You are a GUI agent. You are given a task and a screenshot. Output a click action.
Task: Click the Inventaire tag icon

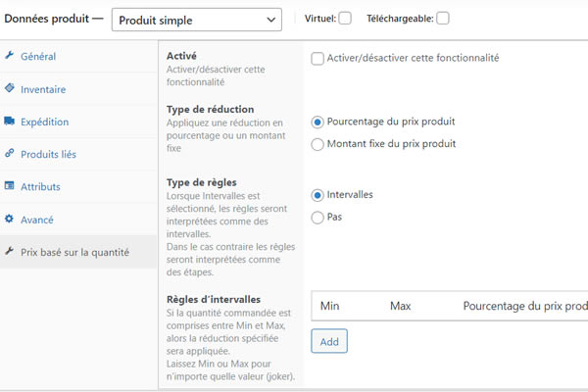click(x=10, y=88)
